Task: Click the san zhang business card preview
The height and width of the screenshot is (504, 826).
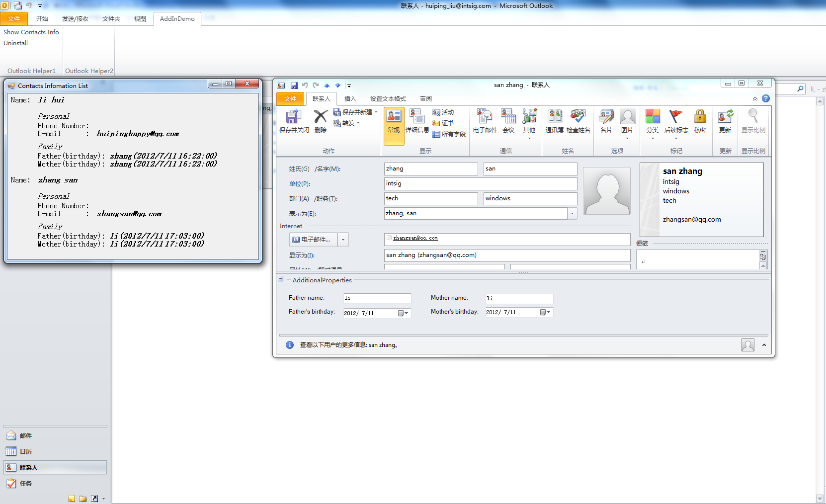Action: (702, 200)
